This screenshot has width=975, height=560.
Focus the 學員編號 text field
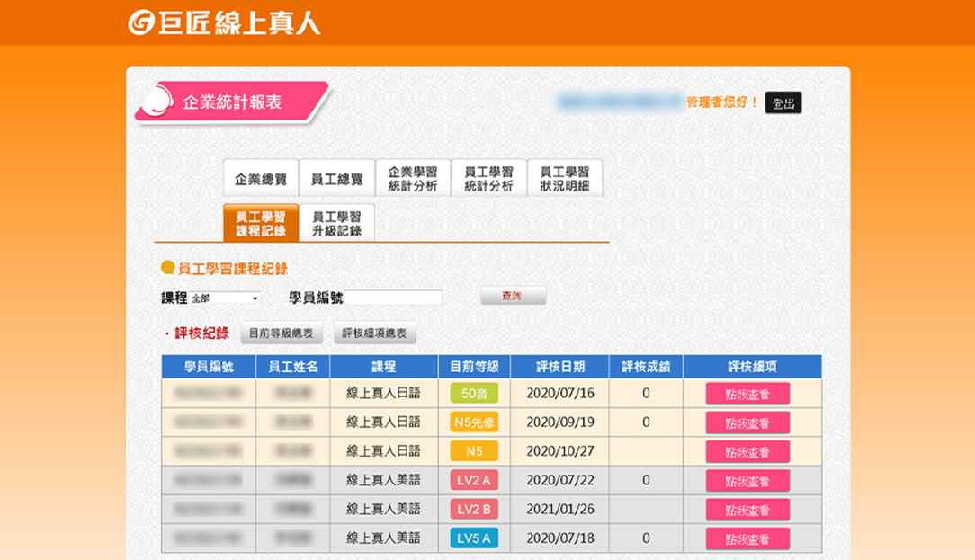coord(393,298)
